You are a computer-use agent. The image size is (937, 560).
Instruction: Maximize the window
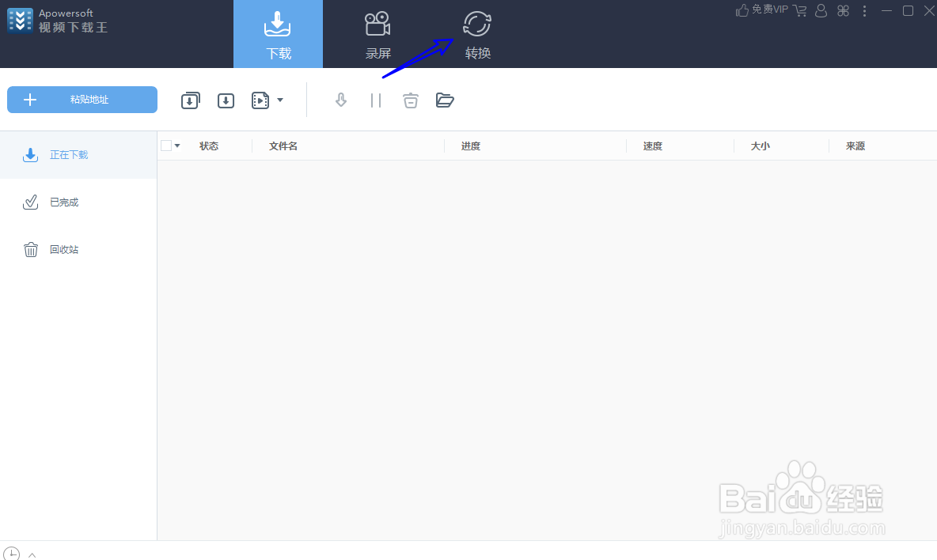pos(908,11)
